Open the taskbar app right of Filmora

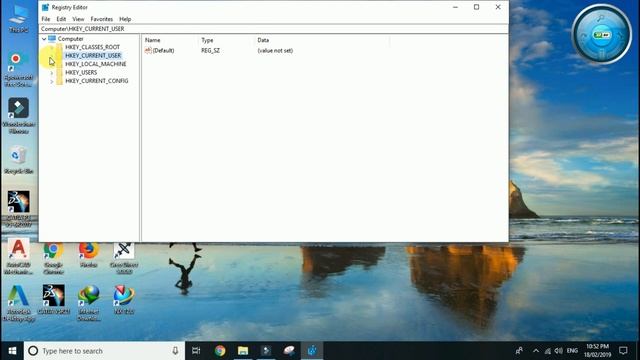(289, 351)
